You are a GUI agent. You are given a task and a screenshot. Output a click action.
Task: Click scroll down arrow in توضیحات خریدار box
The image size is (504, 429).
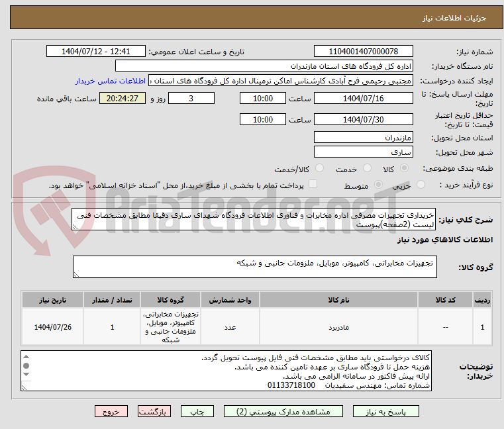pos(26,374)
